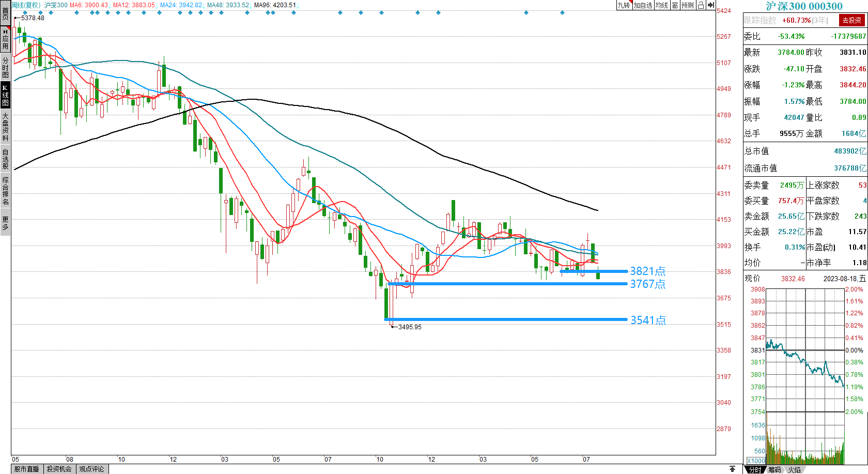Toggle 预测 prediction overlay

(x=687, y=5)
